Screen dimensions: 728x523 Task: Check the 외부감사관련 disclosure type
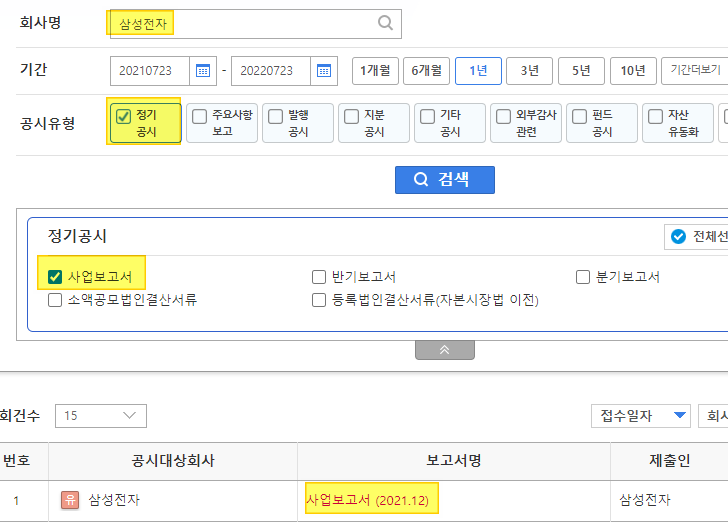(x=503, y=116)
